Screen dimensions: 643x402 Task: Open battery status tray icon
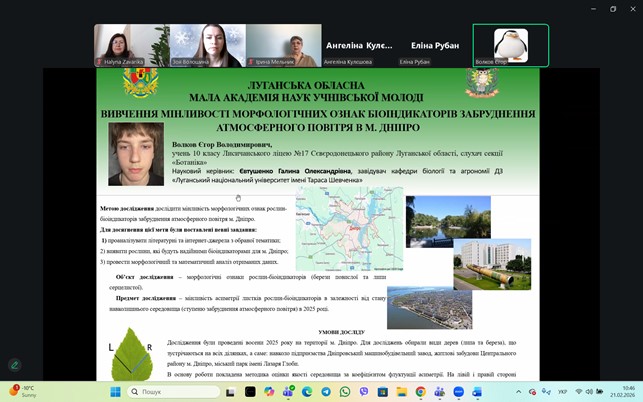pos(600,392)
